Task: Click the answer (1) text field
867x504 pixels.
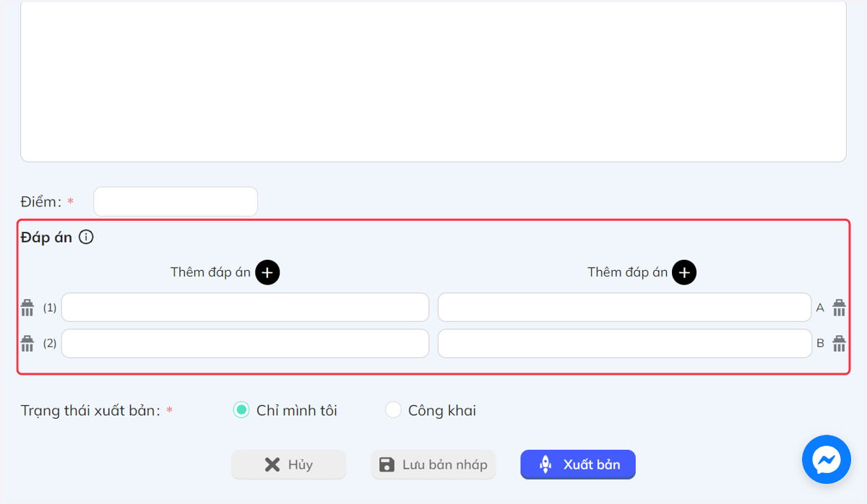Action: (x=245, y=307)
